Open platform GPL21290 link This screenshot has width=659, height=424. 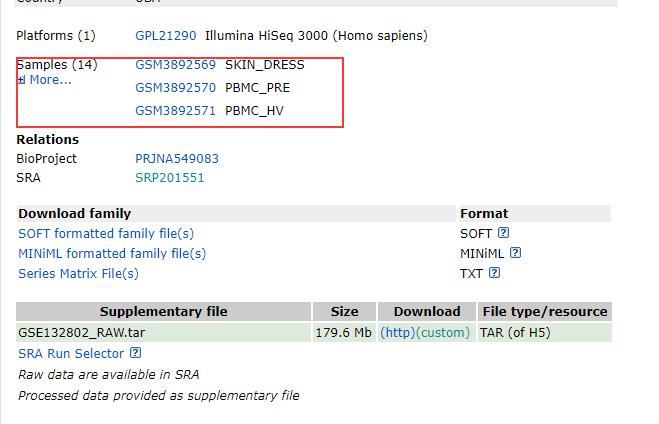[166, 36]
